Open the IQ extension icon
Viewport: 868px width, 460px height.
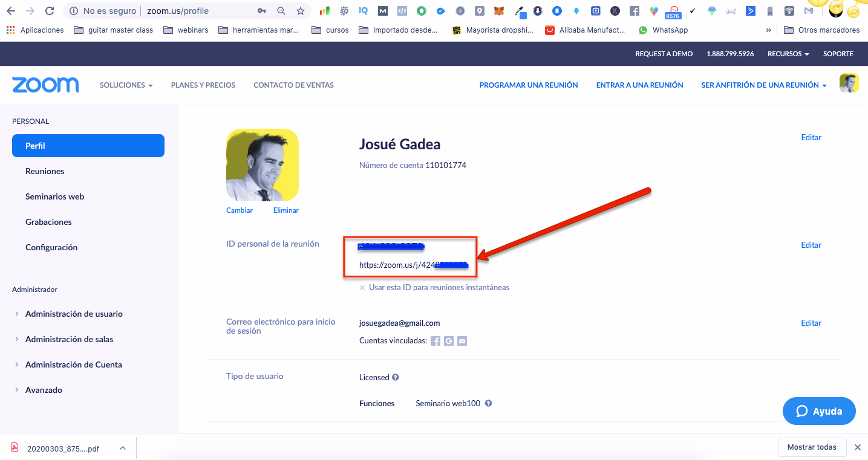point(363,11)
